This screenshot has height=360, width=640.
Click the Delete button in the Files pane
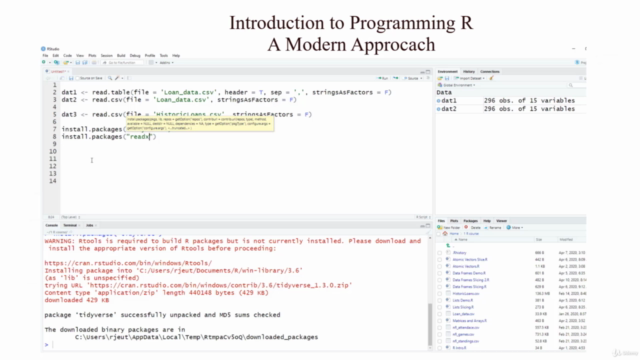(x=473, y=227)
